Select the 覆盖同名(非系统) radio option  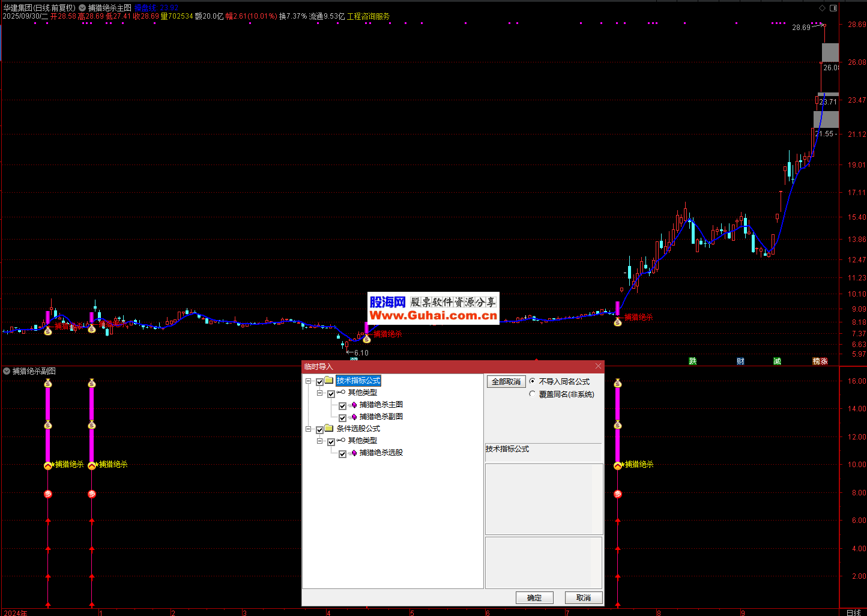tap(533, 394)
